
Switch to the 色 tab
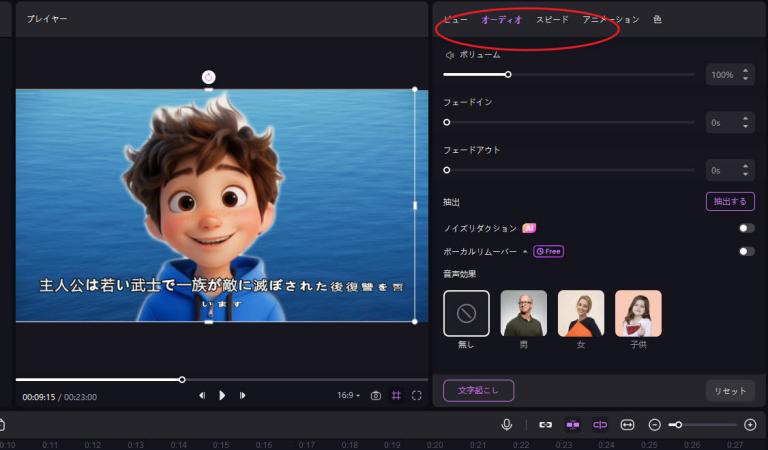(x=657, y=20)
